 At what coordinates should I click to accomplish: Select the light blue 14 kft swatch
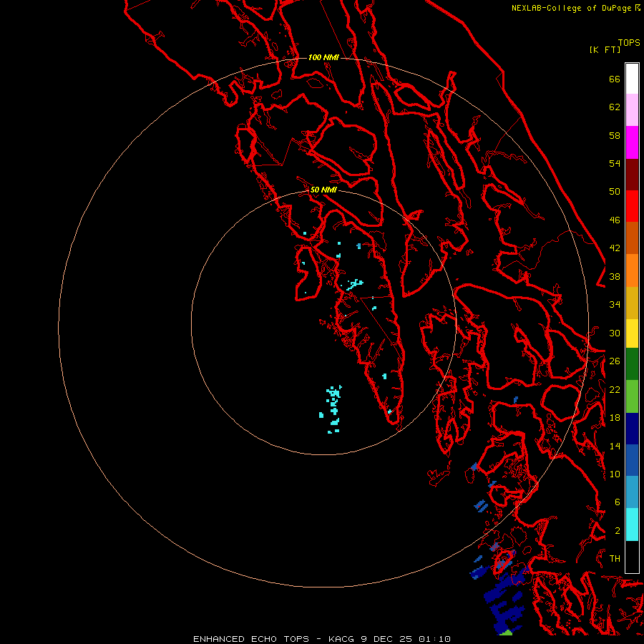pyautogui.click(x=632, y=492)
